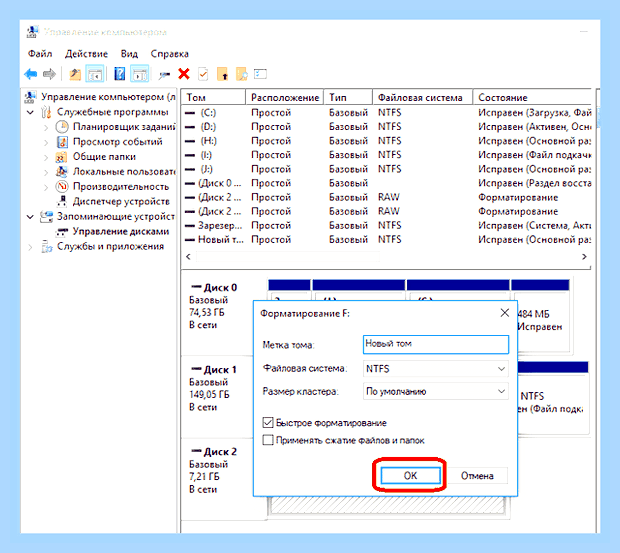Select the Новый т... volume row
The image size is (620, 553).
point(387,240)
